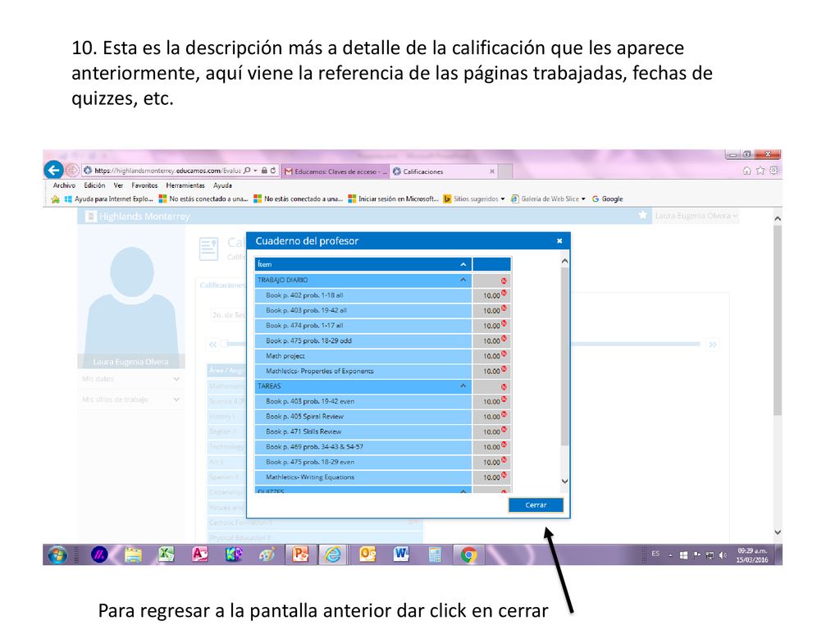Open the browser Home icon

(746, 171)
